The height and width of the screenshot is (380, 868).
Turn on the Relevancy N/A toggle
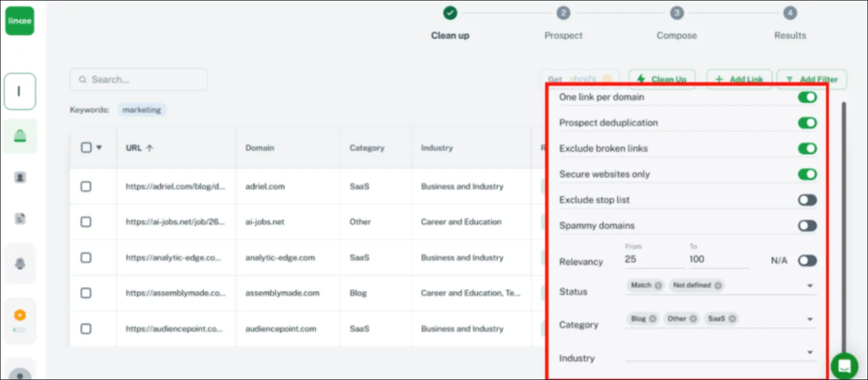tap(807, 261)
